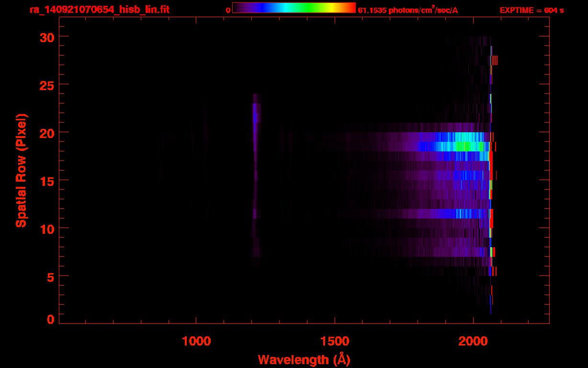Select the 61.1535 photons/cm²/sec/A label
Image resolution: width=588 pixels, height=368 pixels.
tap(407, 10)
